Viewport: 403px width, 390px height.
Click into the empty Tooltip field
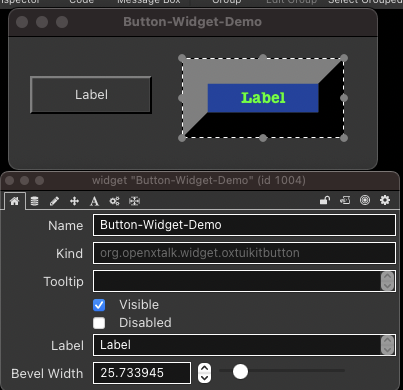coord(237,281)
